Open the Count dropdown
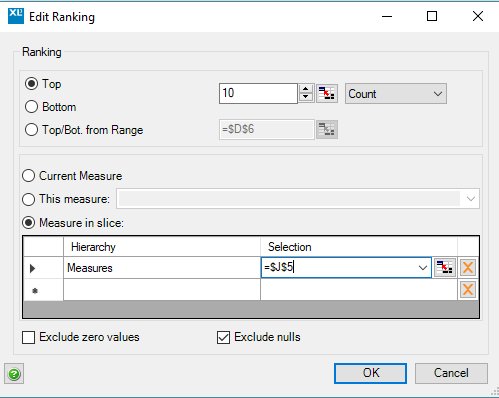 [x=396, y=94]
